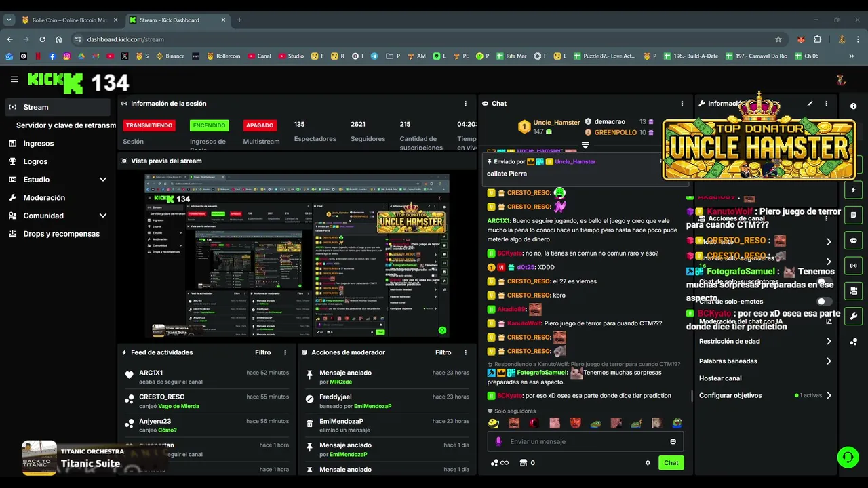Open the Rifa Mar bookmark

pyautogui.click(x=511, y=56)
